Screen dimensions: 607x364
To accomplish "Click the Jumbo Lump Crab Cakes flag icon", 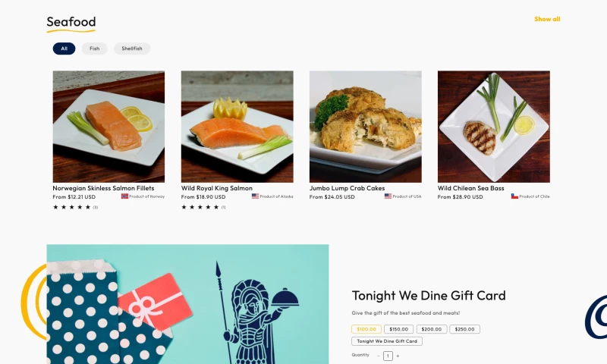I will pyautogui.click(x=388, y=196).
